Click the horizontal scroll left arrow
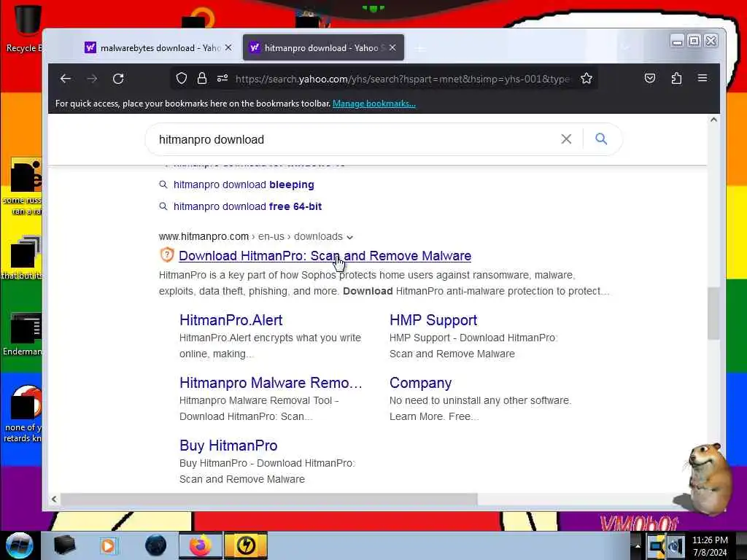The image size is (747, 560). click(x=54, y=499)
